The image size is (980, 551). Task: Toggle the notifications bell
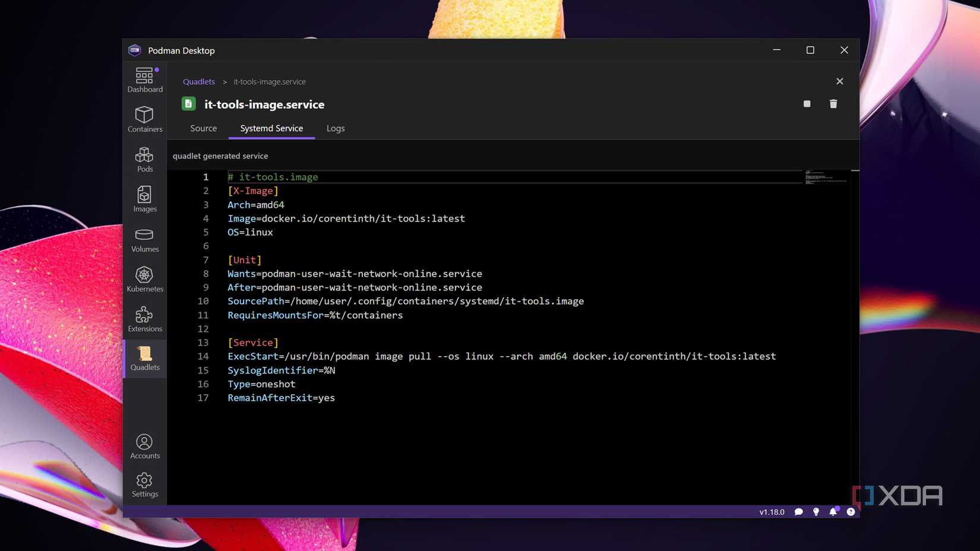point(833,511)
